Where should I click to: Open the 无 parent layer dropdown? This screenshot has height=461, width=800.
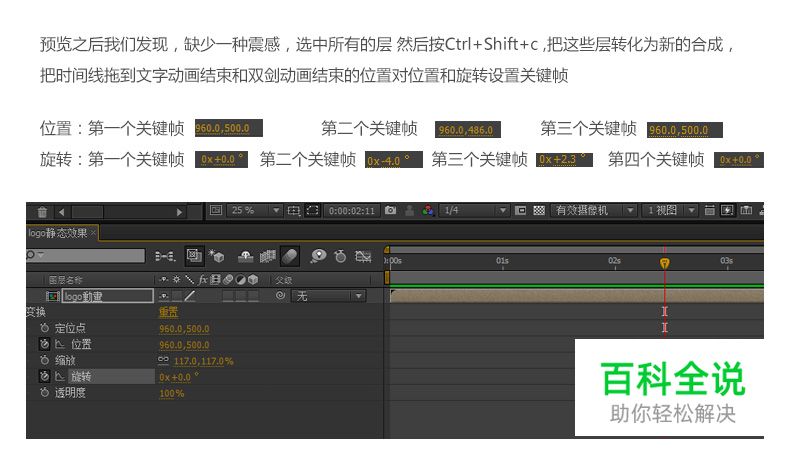[329, 296]
